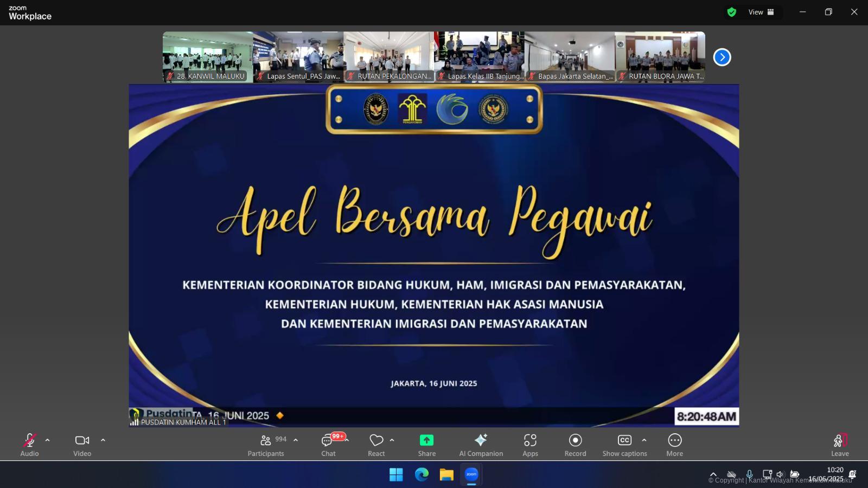Select the RUTAN BLORA JAWA thumbnail

coord(660,57)
